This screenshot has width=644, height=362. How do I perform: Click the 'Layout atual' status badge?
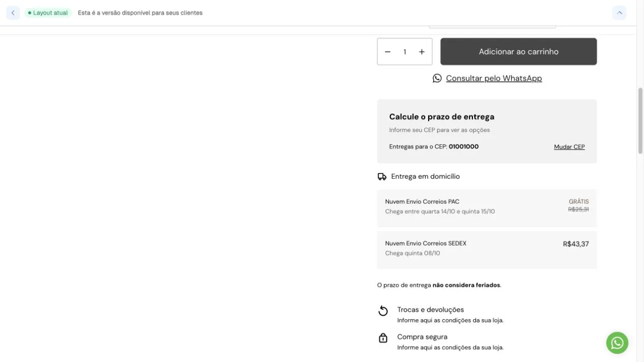tap(48, 13)
